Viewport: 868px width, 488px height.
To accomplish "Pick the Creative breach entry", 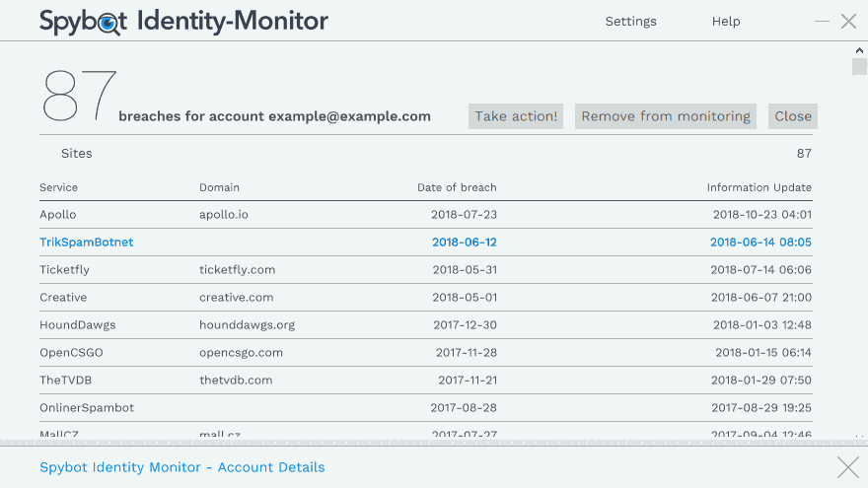I will click(x=63, y=298).
